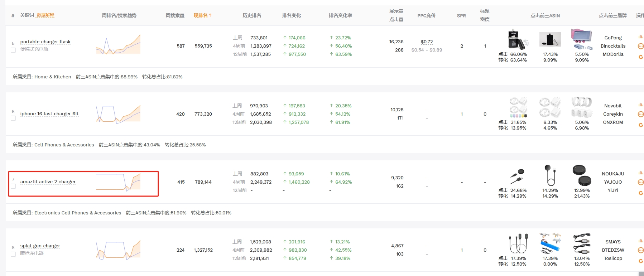The width and height of the screenshot is (644, 276).
Task: Click the bar chart icon for iphone 16 fast charger 6ft
Action: click(x=640, y=105)
